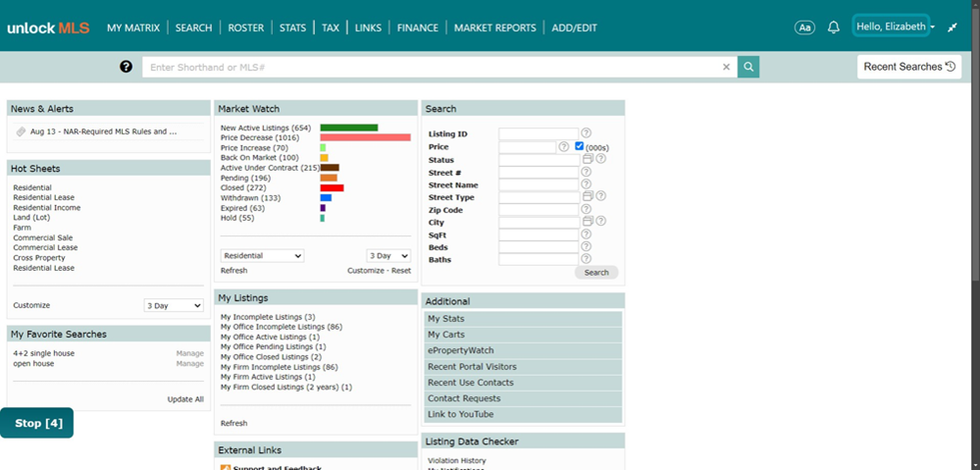Open Violation History in Listing Data Checker
The image size is (980, 470).
click(457, 461)
